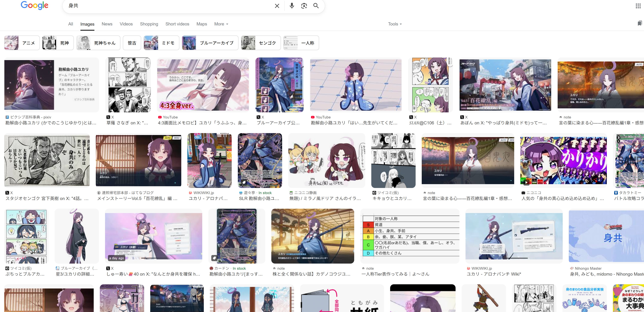The image size is (644, 312).
Task: Open link 人気の「身共の真心込め込め込め」
Action: tap(563, 198)
